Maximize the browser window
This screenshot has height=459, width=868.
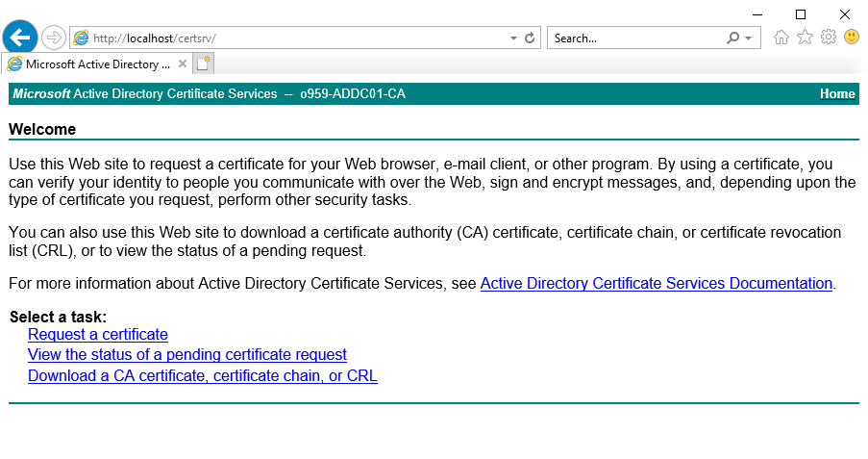point(801,14)
